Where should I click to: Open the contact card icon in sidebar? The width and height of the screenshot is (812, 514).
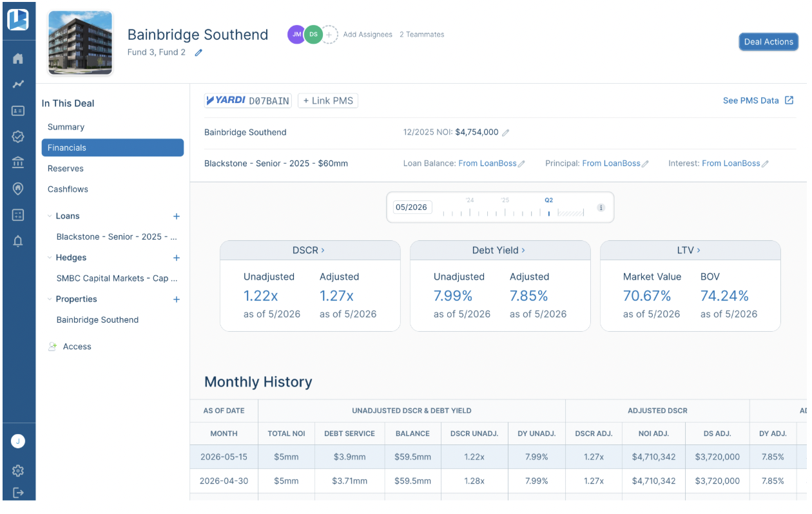[18, 111]
